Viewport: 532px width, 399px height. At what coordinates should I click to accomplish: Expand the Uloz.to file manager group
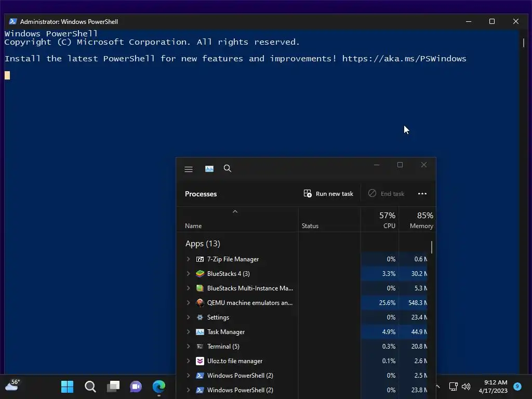(x=188, y=361)
